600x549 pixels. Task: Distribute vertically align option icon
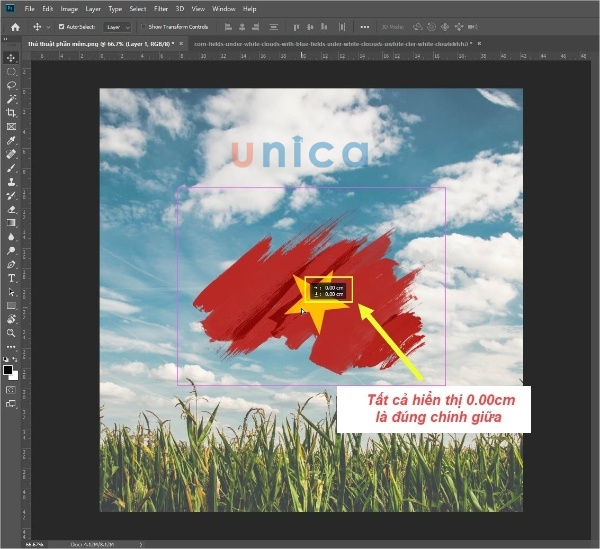click(x=274, y=27)
